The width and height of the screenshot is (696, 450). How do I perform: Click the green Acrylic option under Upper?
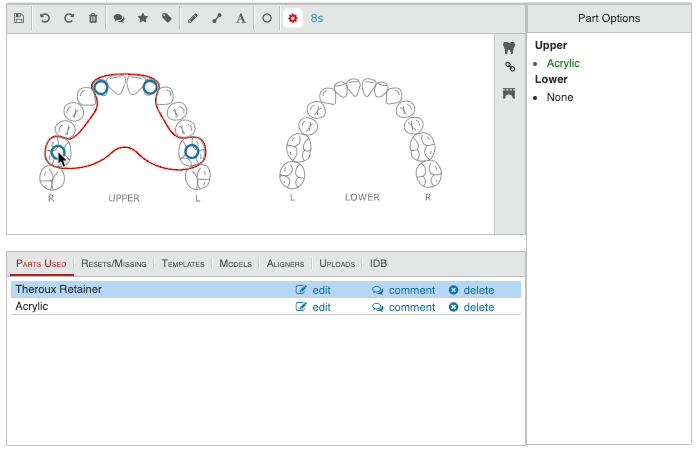coord(563,63)
